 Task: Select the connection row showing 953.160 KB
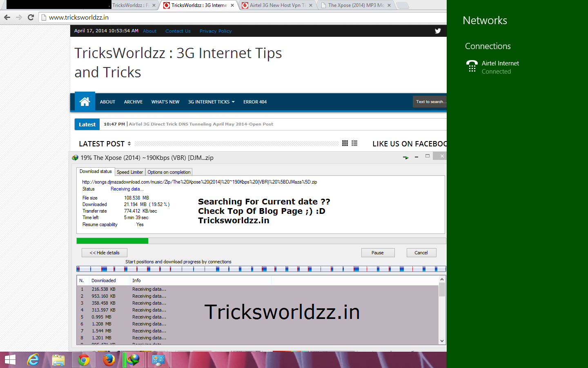pos(258,296)
